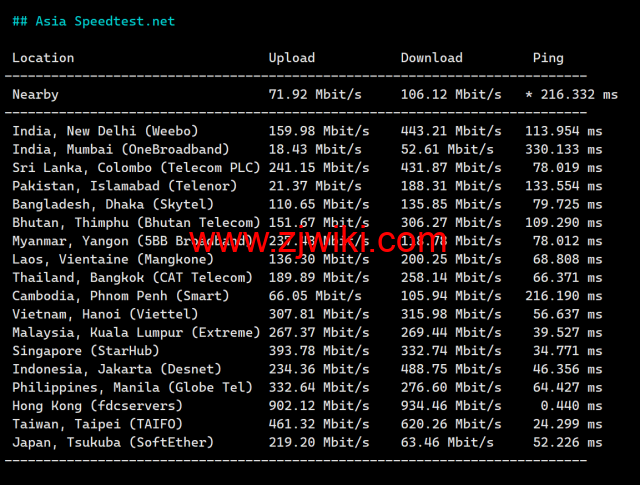
Task: Click Malaysia, Kuala Lumpur ping 39.527 ms
Action: point(565,332)
